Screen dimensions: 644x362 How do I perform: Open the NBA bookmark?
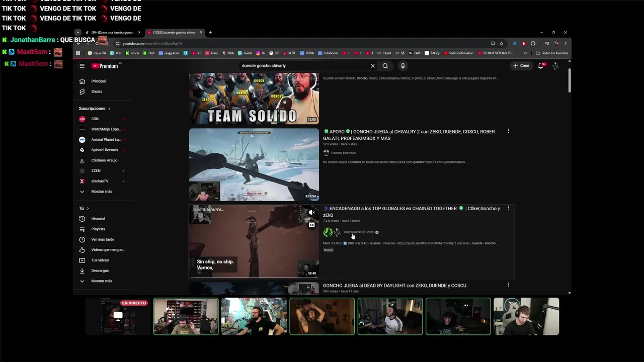point(228,53)
